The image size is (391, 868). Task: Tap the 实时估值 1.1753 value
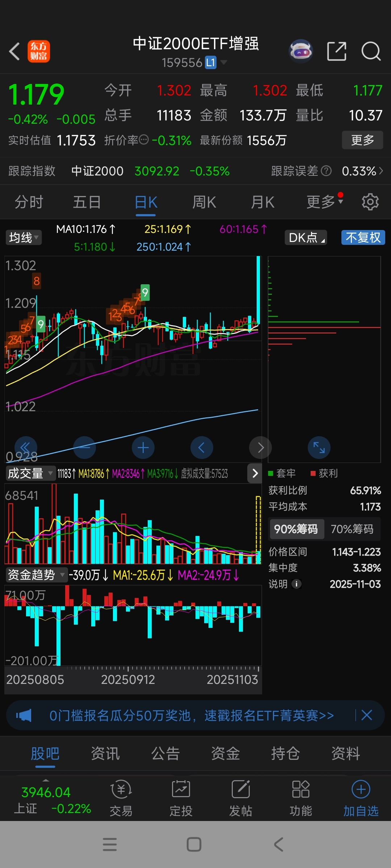tap(76, 140)
